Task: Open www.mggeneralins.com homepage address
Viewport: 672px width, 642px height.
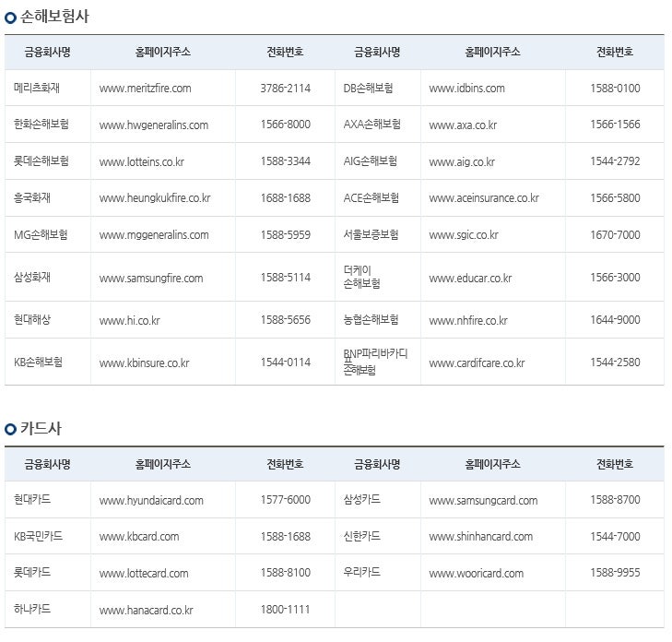Action: coord(154,235)
